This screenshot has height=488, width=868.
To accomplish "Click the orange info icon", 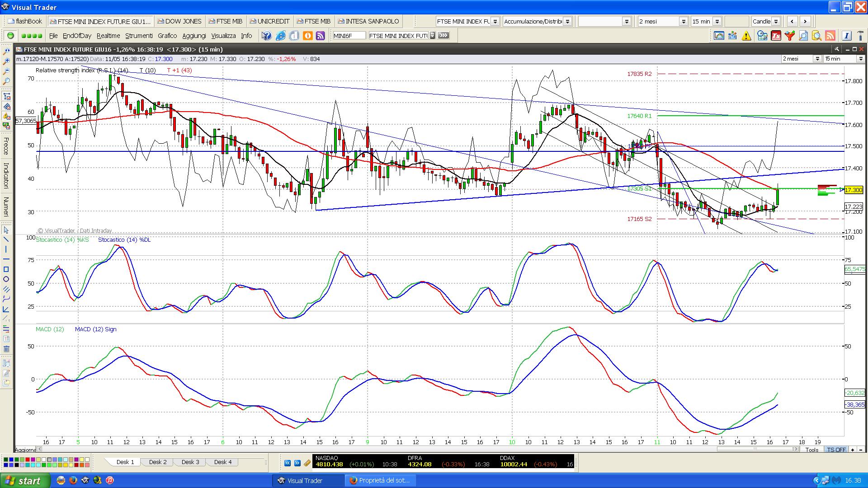I will pos(307,36).
